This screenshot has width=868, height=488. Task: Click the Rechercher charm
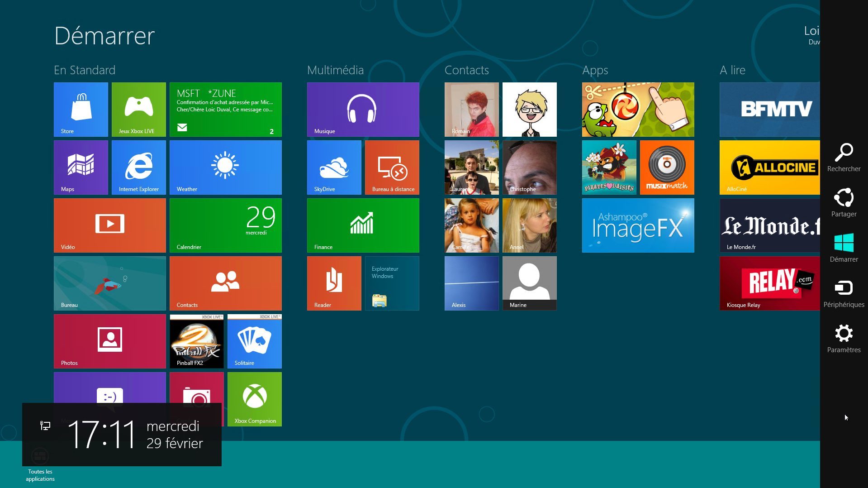844,157
